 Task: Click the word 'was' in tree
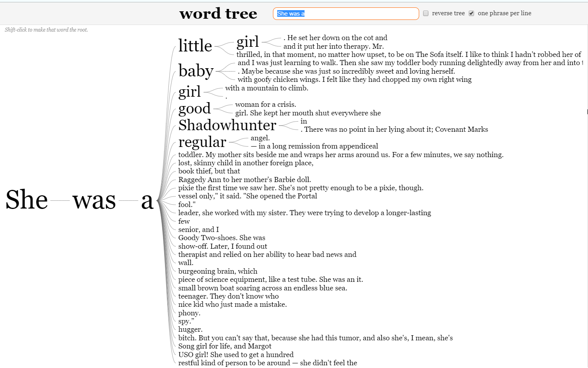[x=94, y=201]
